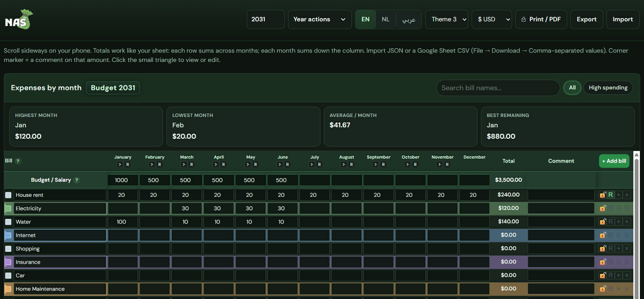Click the arrow button under April header
The height and width of the screenshot is (299, 644).
(x=216, y=164)
